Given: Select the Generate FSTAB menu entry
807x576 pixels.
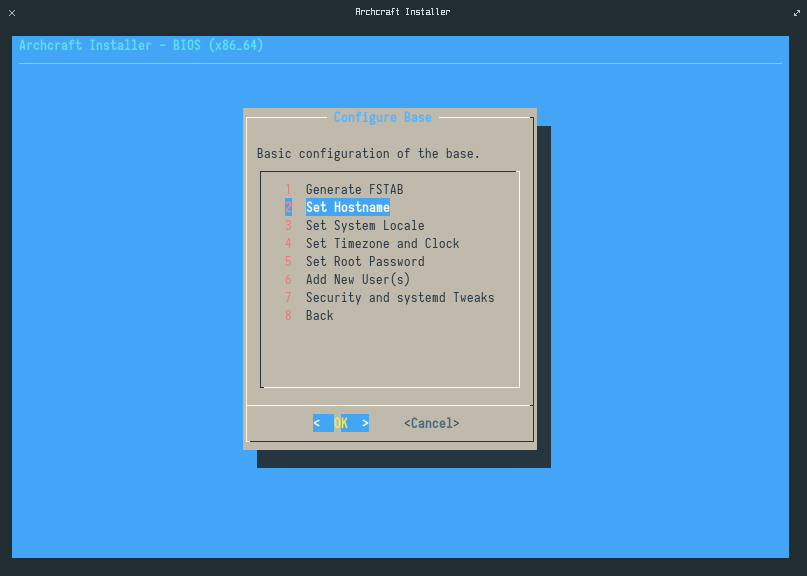Looking at the screenshot, I should 344,189.
